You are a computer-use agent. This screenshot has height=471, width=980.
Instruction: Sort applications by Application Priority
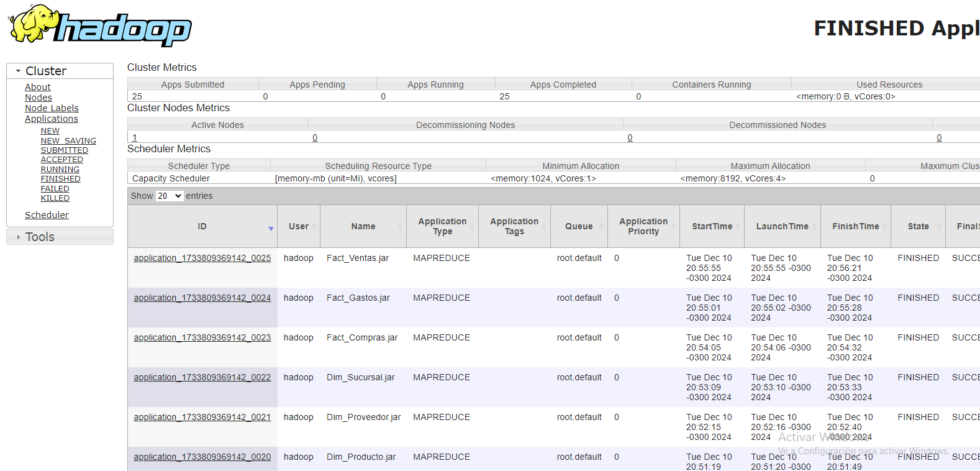click(x=643, y=226)
